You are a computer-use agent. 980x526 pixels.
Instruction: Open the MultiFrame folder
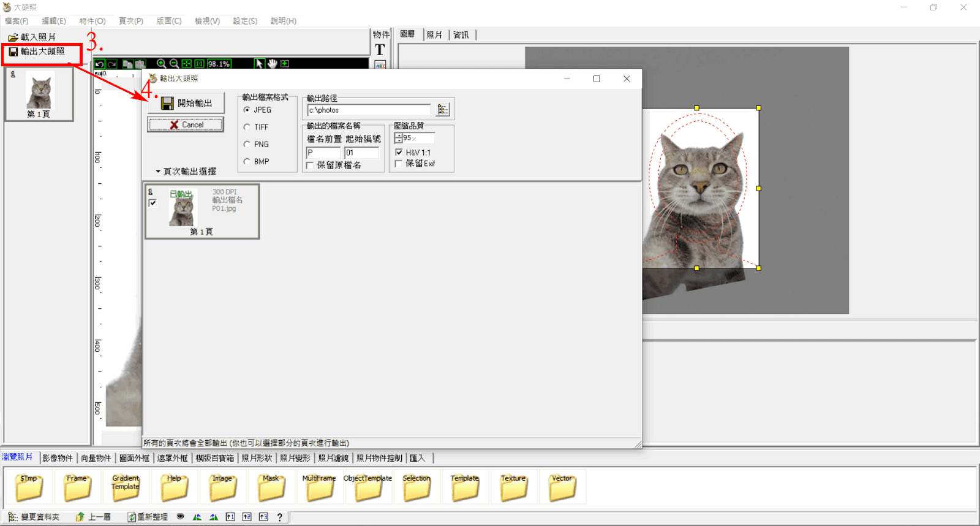[319, 487]
